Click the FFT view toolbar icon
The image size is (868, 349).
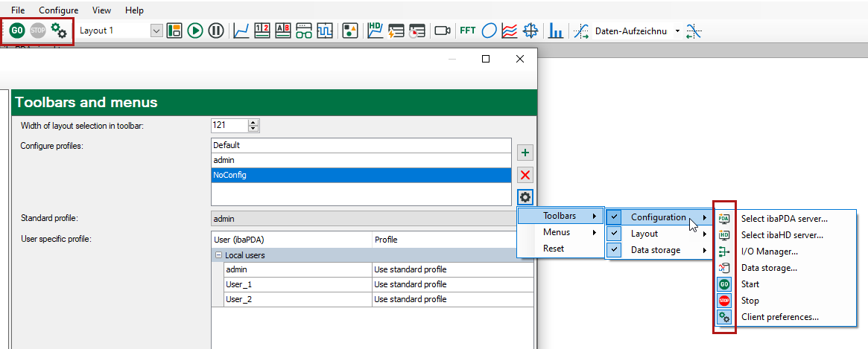click(x=467, y=31)
